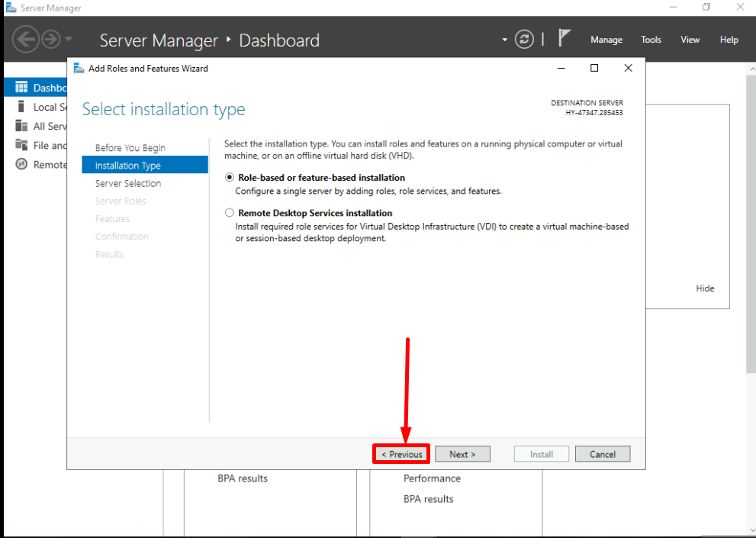Cancel the Add Roles wizard
This screenshot has height=538, width=756.
click(x=602, y=454)
